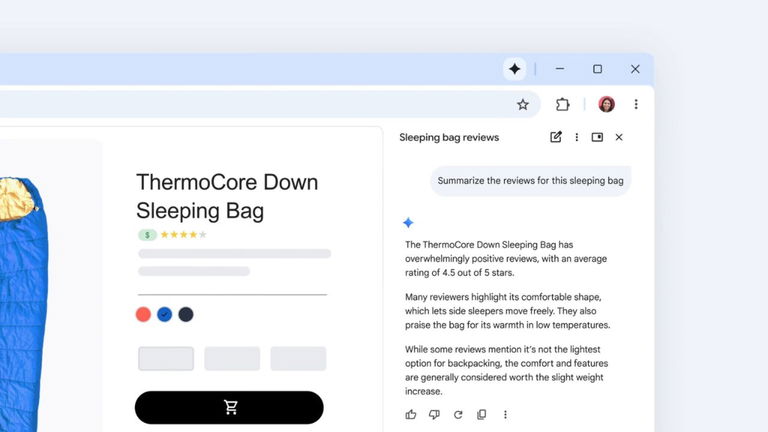This screenshot has height=432, width=768.
Task: Open Chrome three-dot menu
Action: [636, 104]
